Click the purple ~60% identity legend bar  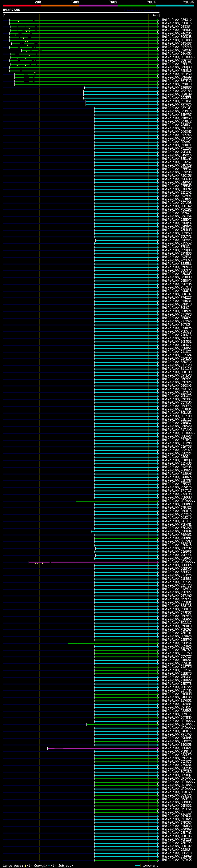pyautogui.click(x=99, y=6)
